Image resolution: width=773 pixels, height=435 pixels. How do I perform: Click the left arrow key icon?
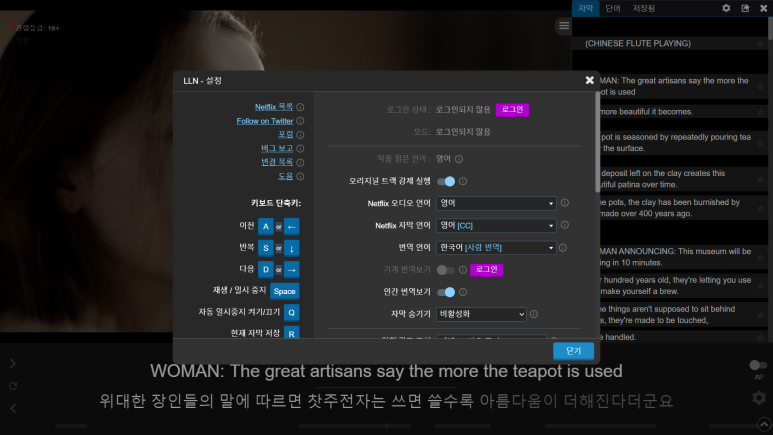click(x=291, y=226)
